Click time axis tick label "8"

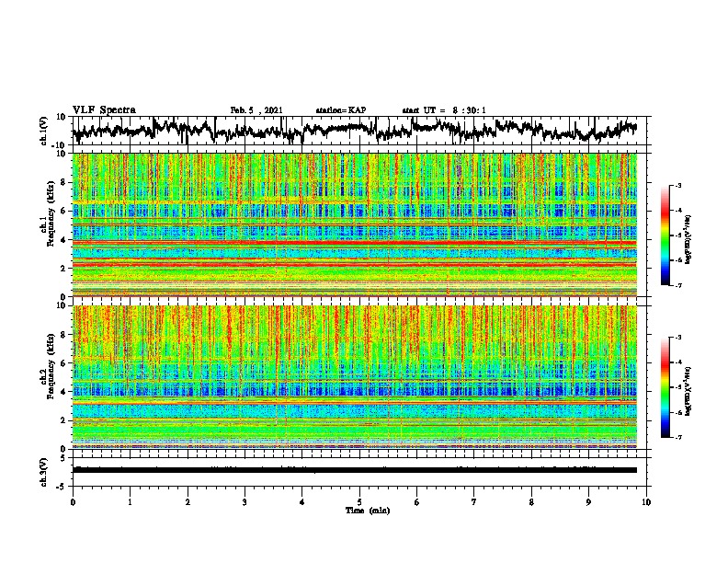tap(531, 502)
